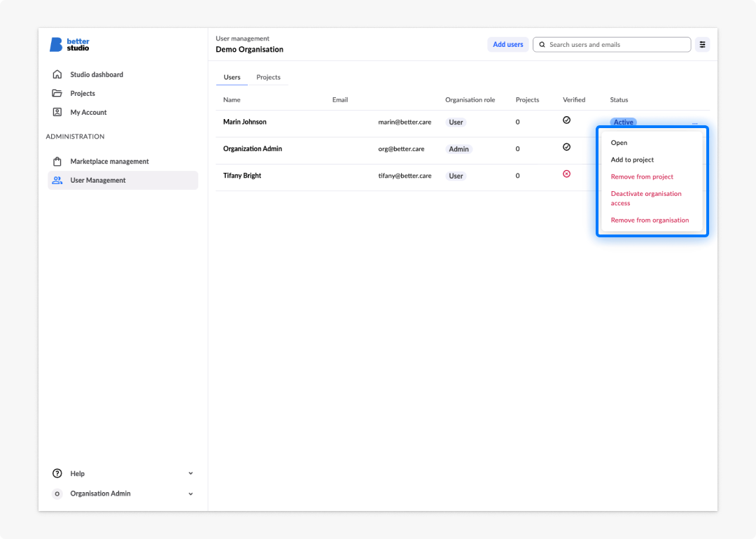Click the Tifany Bright name cell
The width and height of the screenshot is (756, 539).
tap(242, 176)
